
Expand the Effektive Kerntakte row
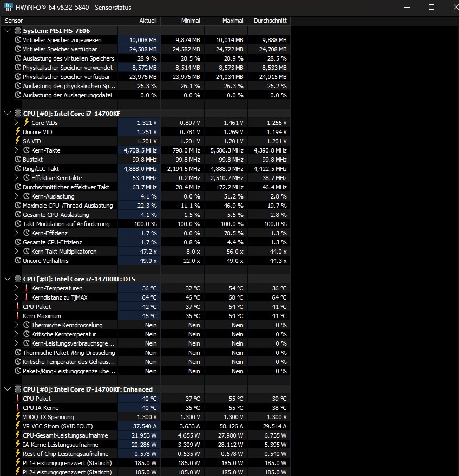(x=16, y=177)
